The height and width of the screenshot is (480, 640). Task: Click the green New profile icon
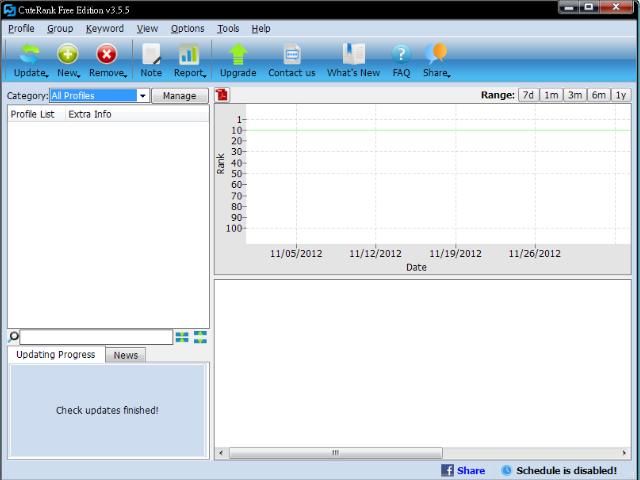pos(67,55)
